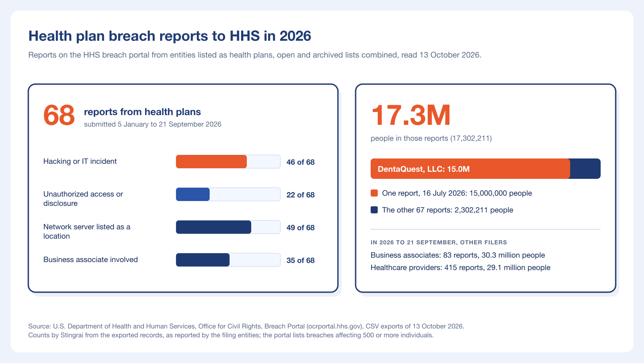644x363 pixels.
Task: Click the subtitle starting 'Reports on the HHS breach portal'
Action: 254,56
